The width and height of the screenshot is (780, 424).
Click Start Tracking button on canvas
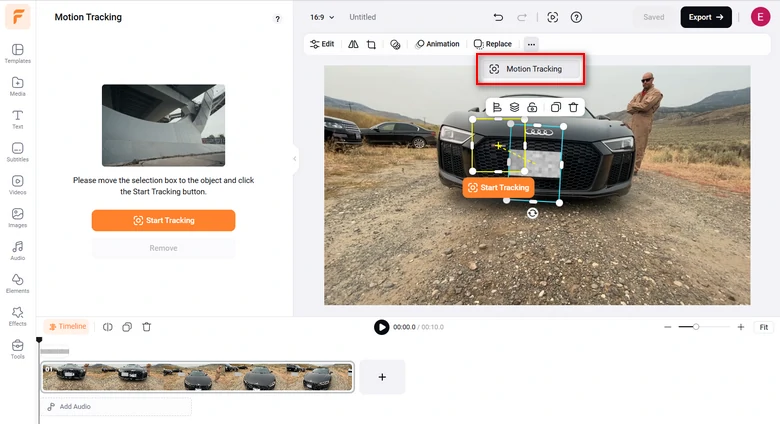498,188
